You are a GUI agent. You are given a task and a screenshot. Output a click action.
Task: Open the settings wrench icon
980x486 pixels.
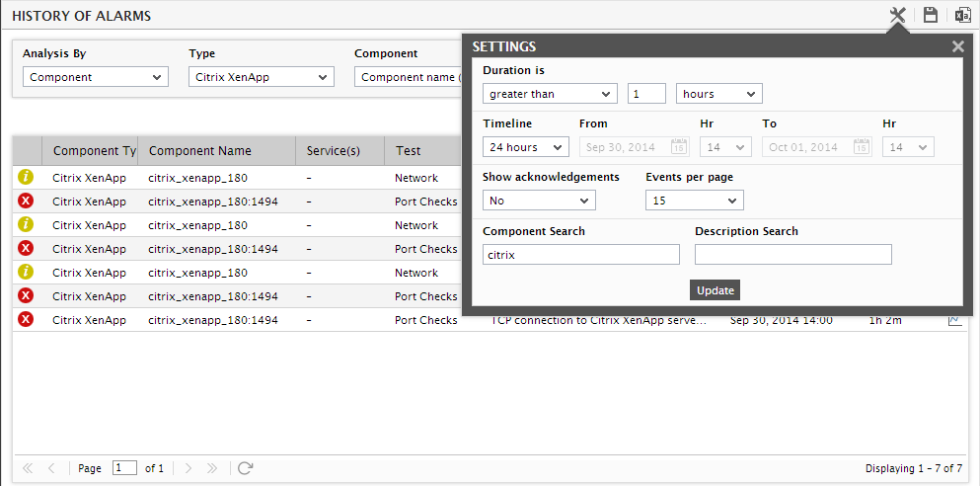click(x=897, y=15)
